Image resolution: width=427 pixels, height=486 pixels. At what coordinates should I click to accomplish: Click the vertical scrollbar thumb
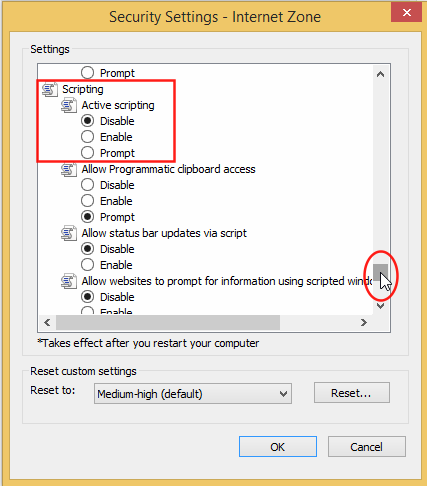(x=380, y=273)
